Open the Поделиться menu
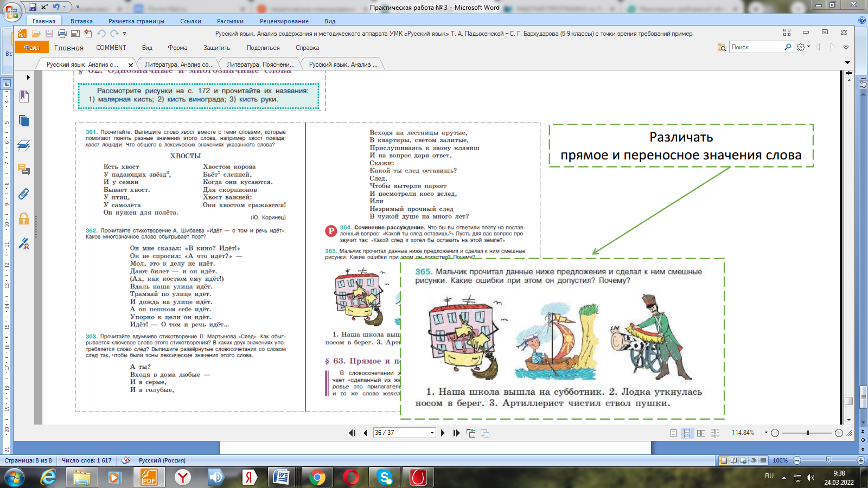This screenshot has height=488, width=868. [x=263, y=48]
